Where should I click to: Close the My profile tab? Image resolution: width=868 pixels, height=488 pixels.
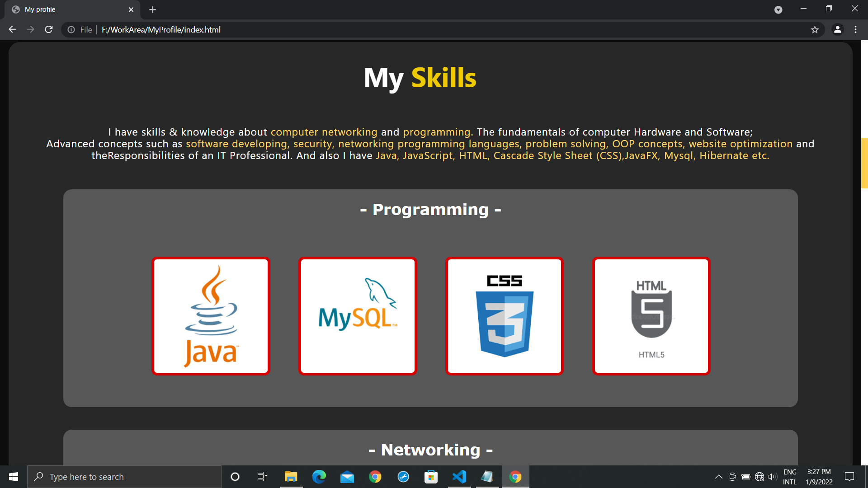click(131, 9)
